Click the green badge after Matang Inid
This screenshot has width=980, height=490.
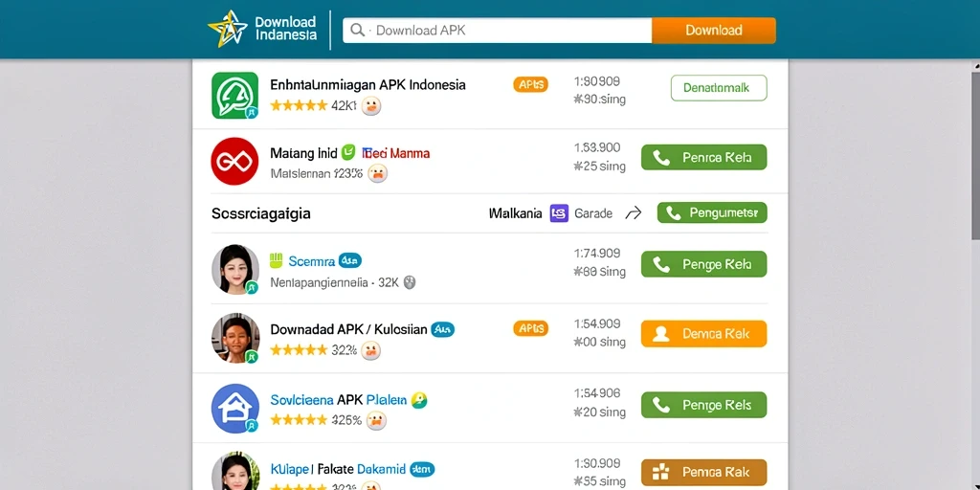(348, 152)
